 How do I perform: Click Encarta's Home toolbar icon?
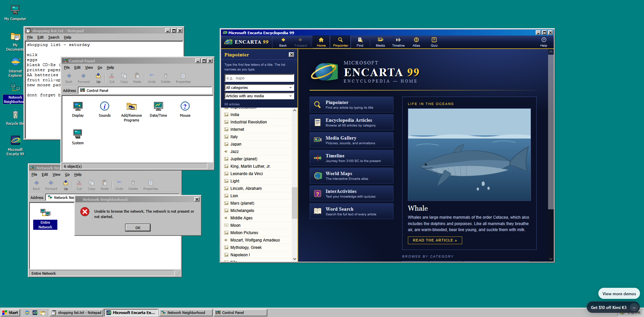click(321, 42)
